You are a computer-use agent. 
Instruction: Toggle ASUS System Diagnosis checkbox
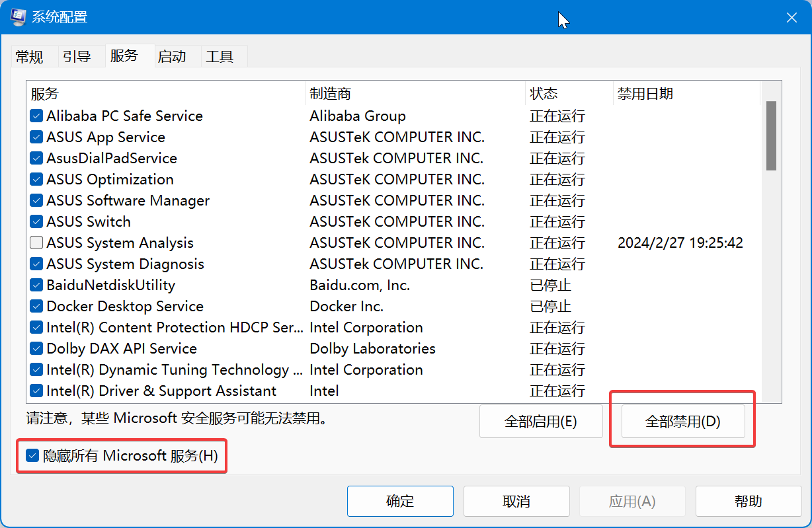[x=36, y=264]
